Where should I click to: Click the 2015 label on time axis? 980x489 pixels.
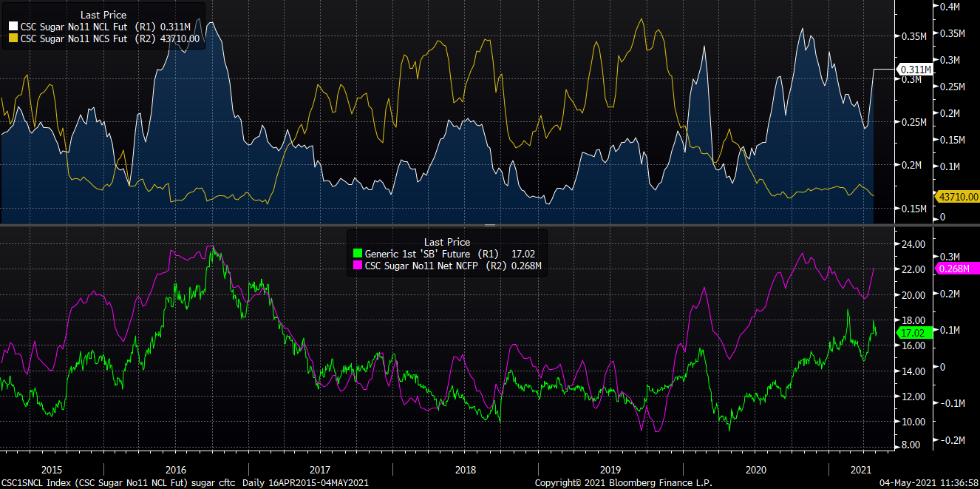[52, 469]
